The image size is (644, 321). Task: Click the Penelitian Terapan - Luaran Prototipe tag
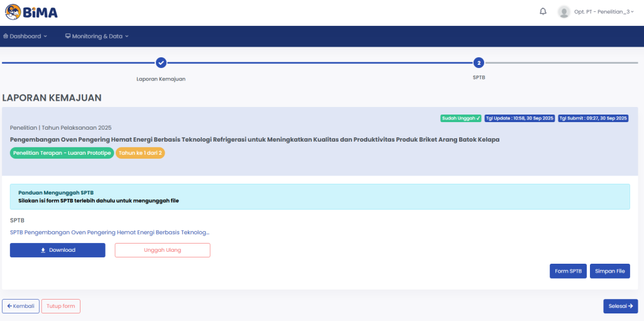tap(61, 153)
